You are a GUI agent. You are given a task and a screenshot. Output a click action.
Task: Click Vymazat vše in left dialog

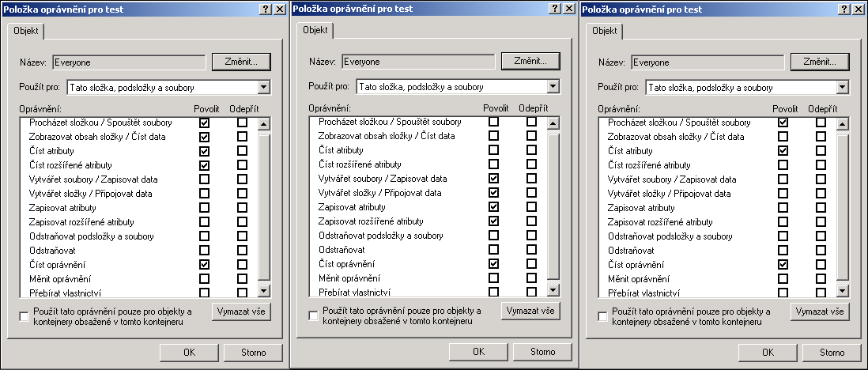pos(241,311)
